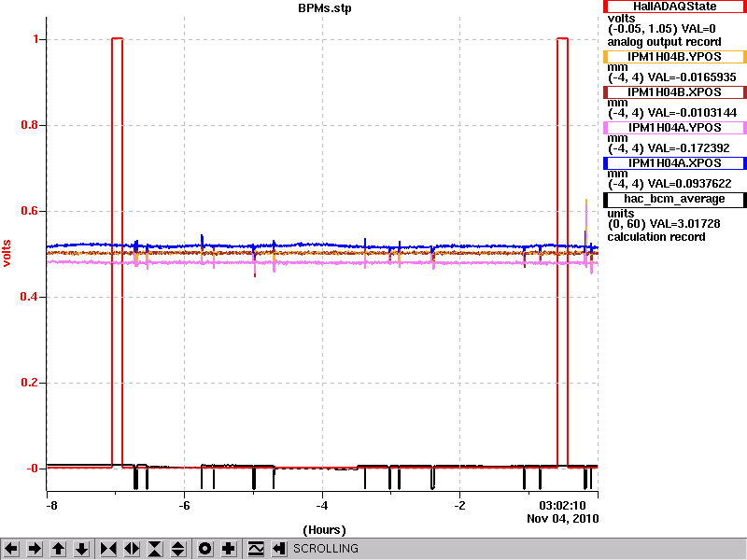Click the x-axis tick label '-8'
The image size is (747, 560).
click(x=50, y=505)
